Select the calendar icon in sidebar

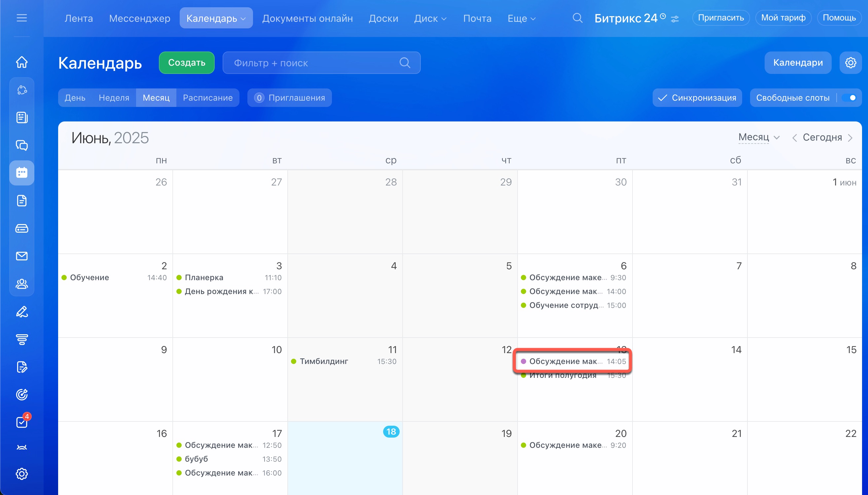[22, 173]
